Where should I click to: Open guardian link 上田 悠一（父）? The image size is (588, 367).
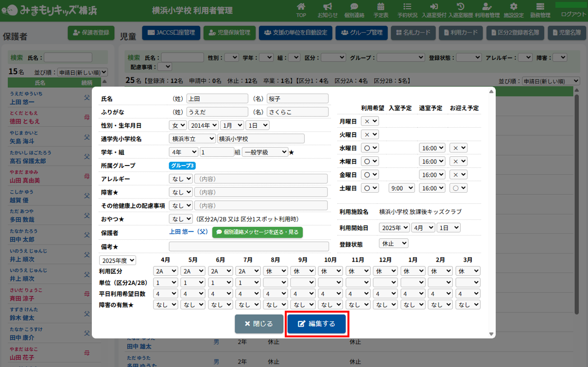click(x=189, y=232)
